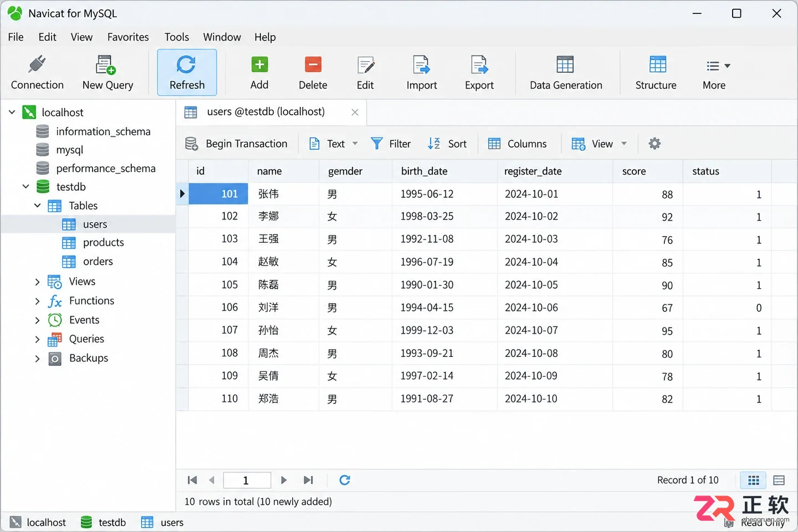The width and height of the screenshot is (798, 532).
Task: Go to the previous record
Action: (212, 480)
